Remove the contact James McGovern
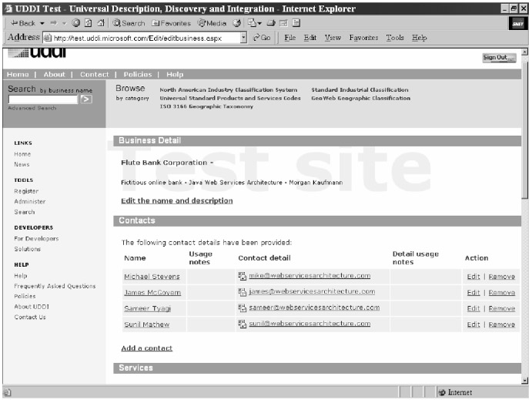Screen dimensions: 532x400 pyautogui.click(x=501, y=292)
